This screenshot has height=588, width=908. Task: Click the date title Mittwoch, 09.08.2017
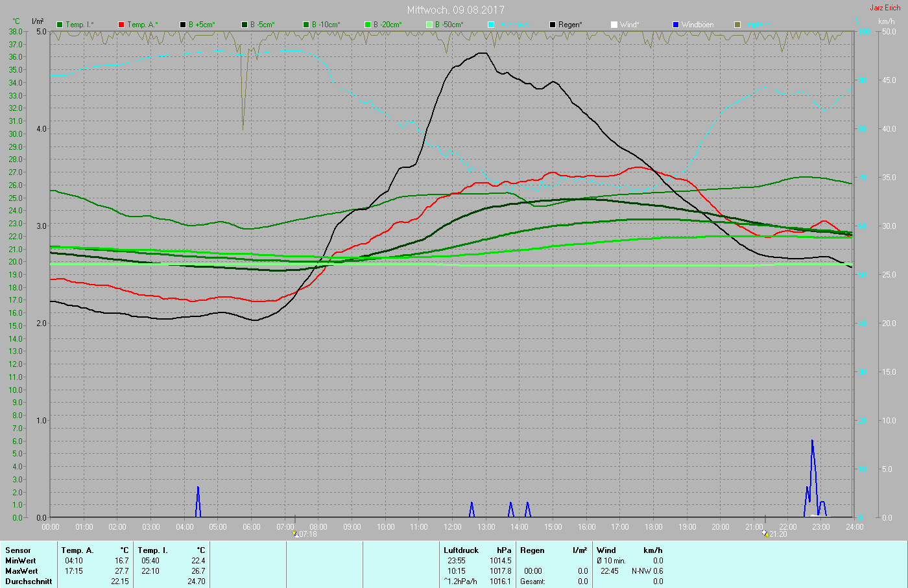pyautogui.click(x=455, y=10)
